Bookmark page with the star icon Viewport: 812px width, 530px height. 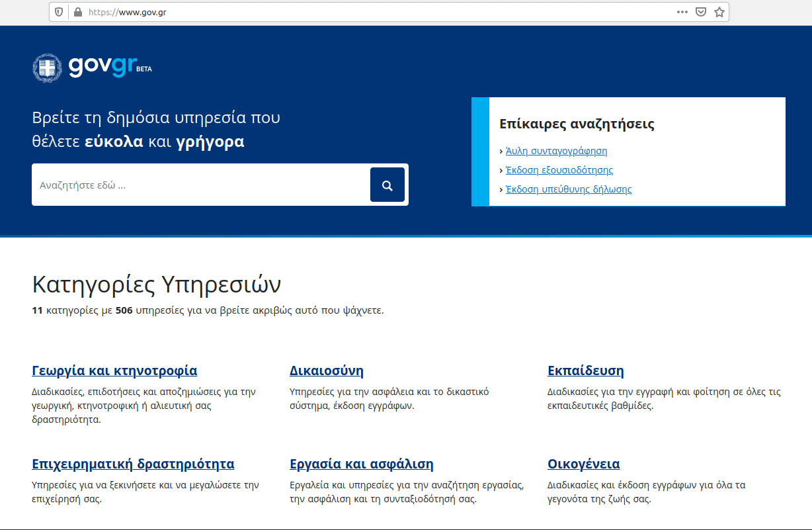point(719,12)
